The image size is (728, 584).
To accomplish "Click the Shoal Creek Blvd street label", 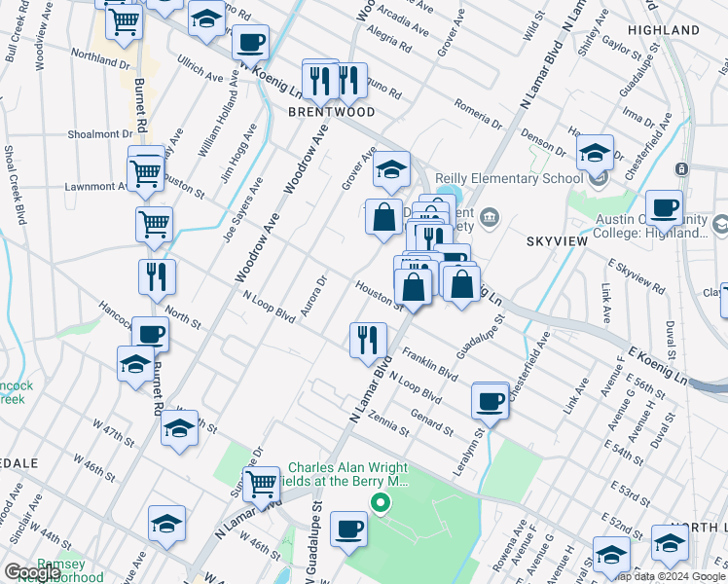I will 14,185.
